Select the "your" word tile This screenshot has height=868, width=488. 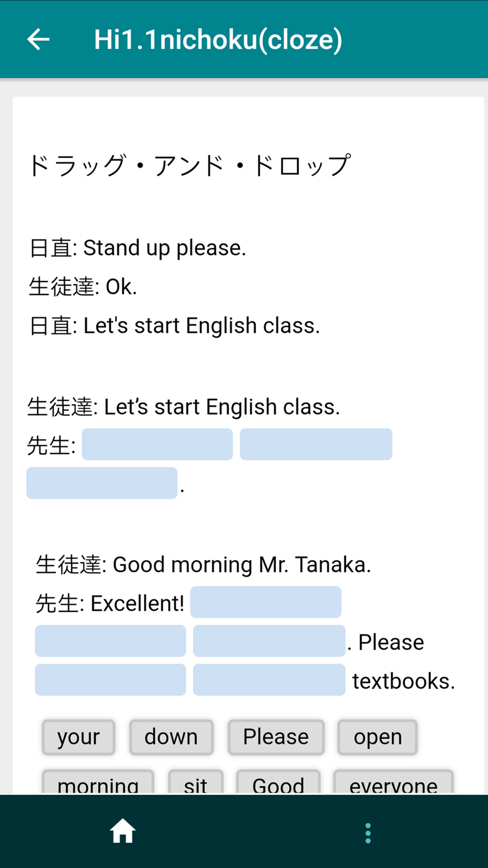[x=79, y=737]
